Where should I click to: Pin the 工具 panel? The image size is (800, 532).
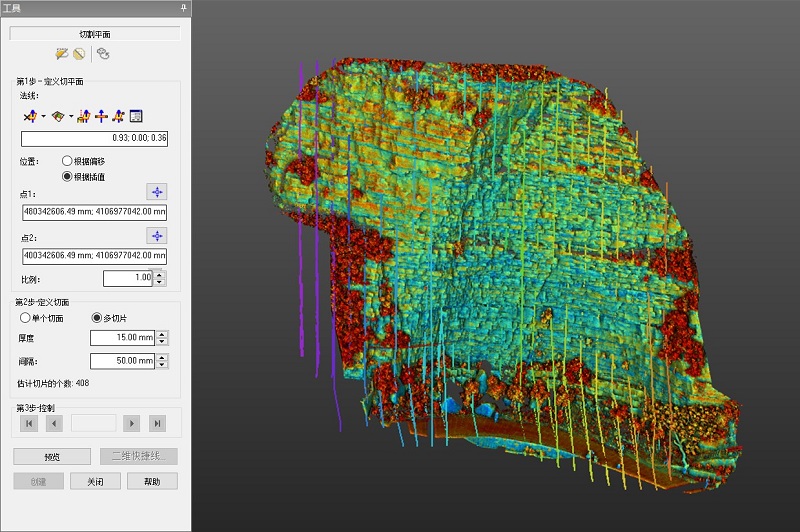click(182, 7)
